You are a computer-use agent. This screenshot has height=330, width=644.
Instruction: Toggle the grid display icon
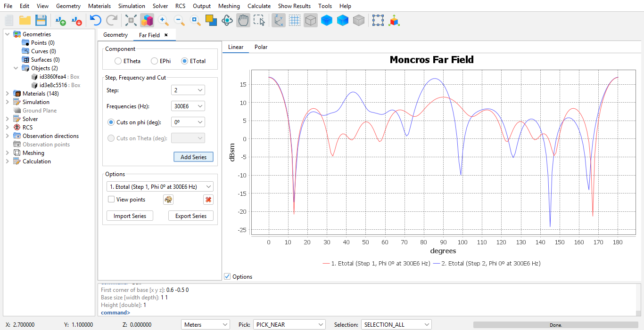click(295, 20)
